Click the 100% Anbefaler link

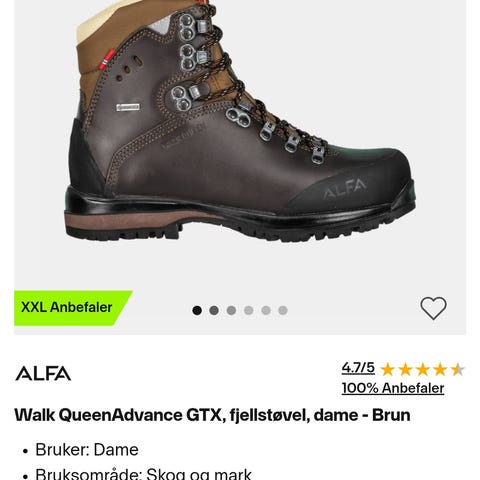393,388
